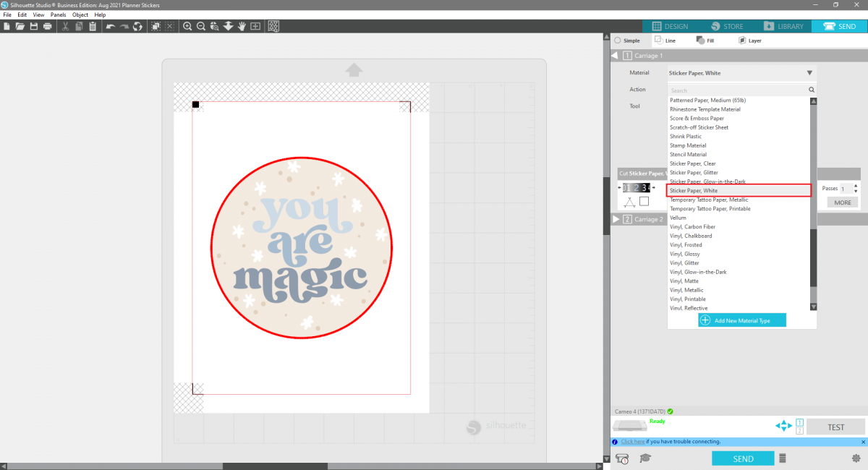Fit the page to window

tap(255, 27)
